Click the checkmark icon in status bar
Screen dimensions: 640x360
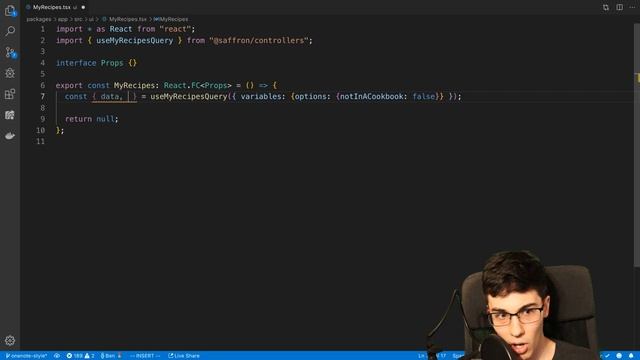click(x=607, y=356)
